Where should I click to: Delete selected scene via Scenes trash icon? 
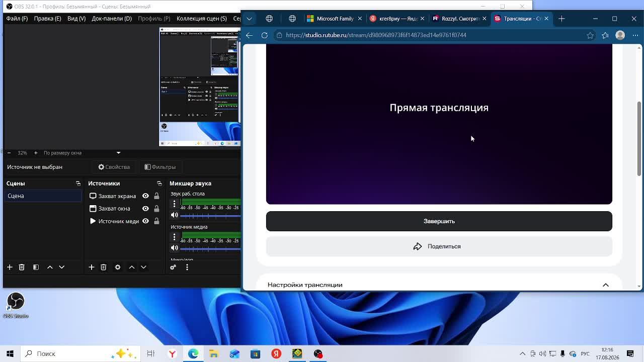pos(22,267)
